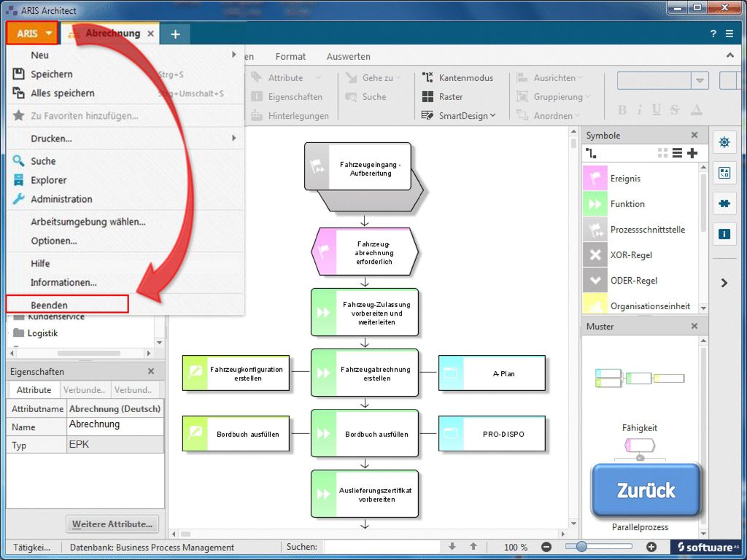747x560 pixels.
Task: Expand the Neu submenu
Action: click(126, 55)
